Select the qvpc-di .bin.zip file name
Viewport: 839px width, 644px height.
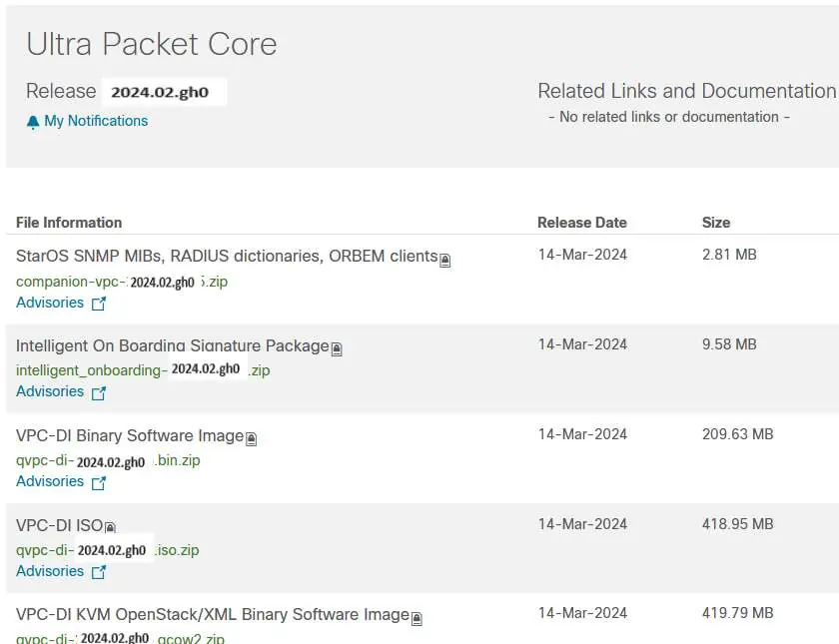tap(108, 461)
